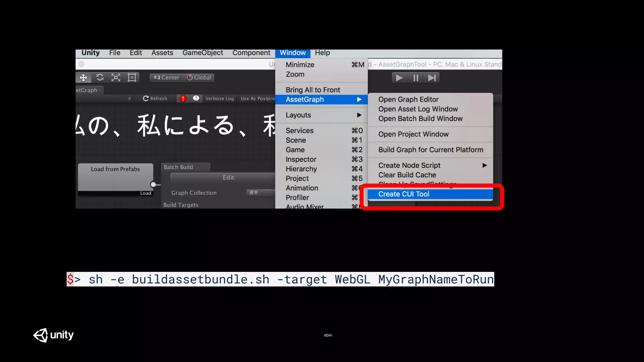The width and height of the screenshot is (644, 362).
Task: Select Open Asset Log Window
Action: click(x=430, y=109)
